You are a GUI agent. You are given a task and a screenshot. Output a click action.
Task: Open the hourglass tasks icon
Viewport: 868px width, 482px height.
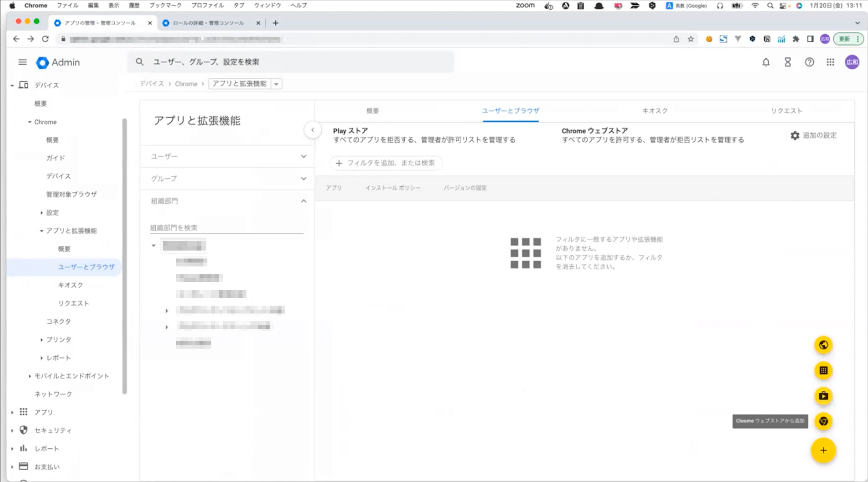[788, 62]
